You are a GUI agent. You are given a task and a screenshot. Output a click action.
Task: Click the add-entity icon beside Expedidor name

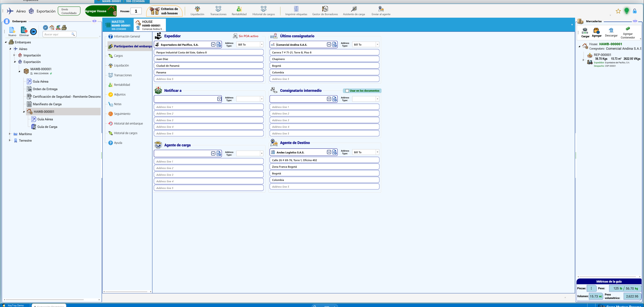219,44
